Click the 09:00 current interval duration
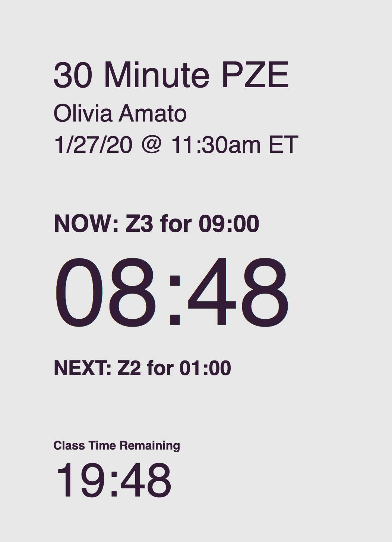Image resolution: width=392 pixels, height=542 pixels. click(228, 224)
